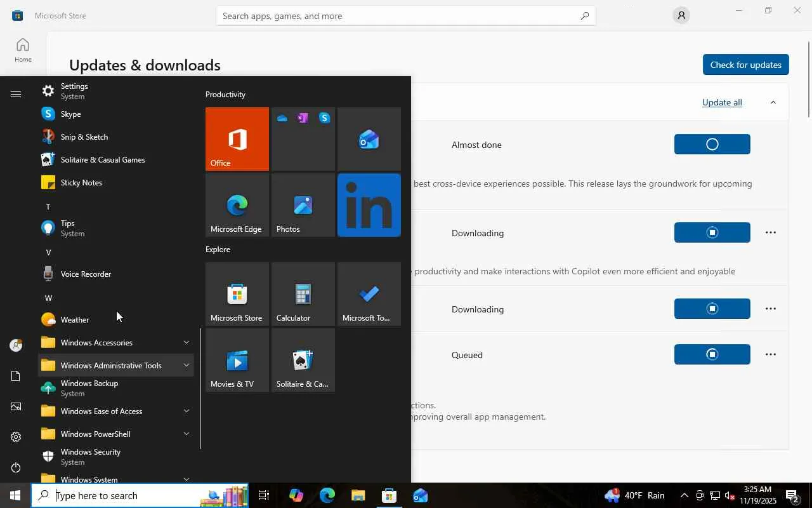Click the Microsoft Store page scrollbar

click(x=809, y=79)
